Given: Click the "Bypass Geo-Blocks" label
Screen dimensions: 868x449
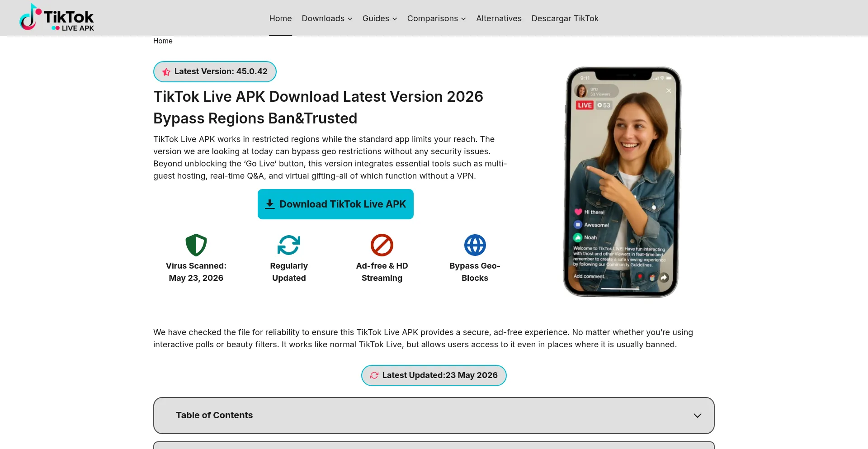Looking at the screenshot, I should 475,272.
